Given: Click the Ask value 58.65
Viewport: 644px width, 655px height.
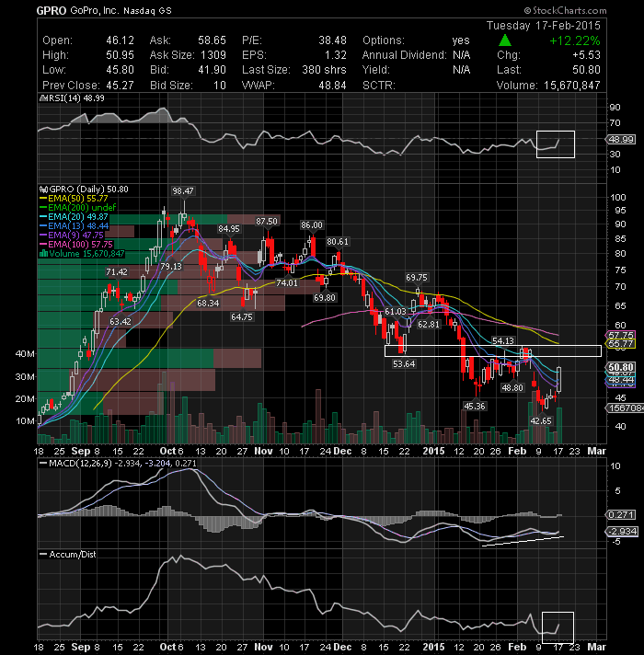Looking at the screenshot, I should [212, 40].
